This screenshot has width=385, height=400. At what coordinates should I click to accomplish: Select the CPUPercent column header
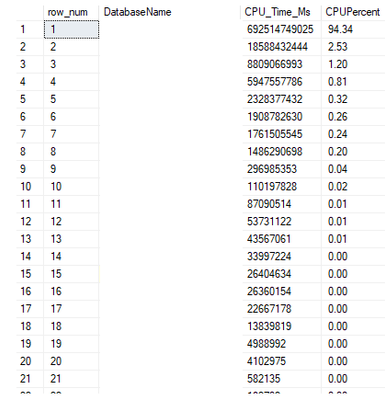[x=353, y=12]
